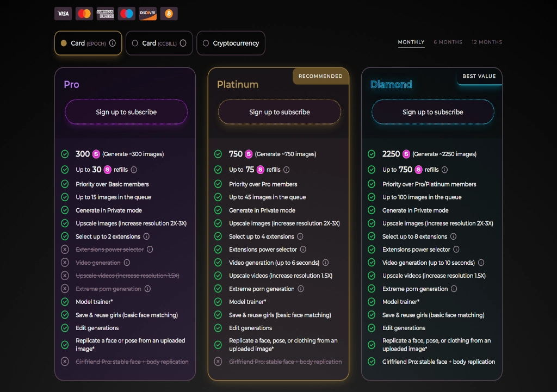The image size is (557, 392).
Task: Sign up to subscribe to Platinum
Action: click(279, 112)
